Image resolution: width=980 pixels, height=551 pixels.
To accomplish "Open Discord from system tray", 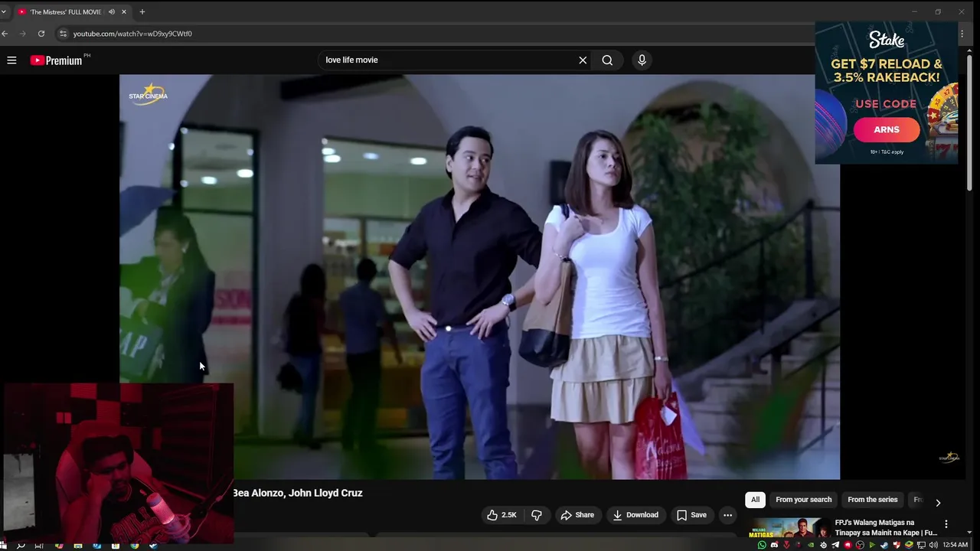I will [774, 545].
